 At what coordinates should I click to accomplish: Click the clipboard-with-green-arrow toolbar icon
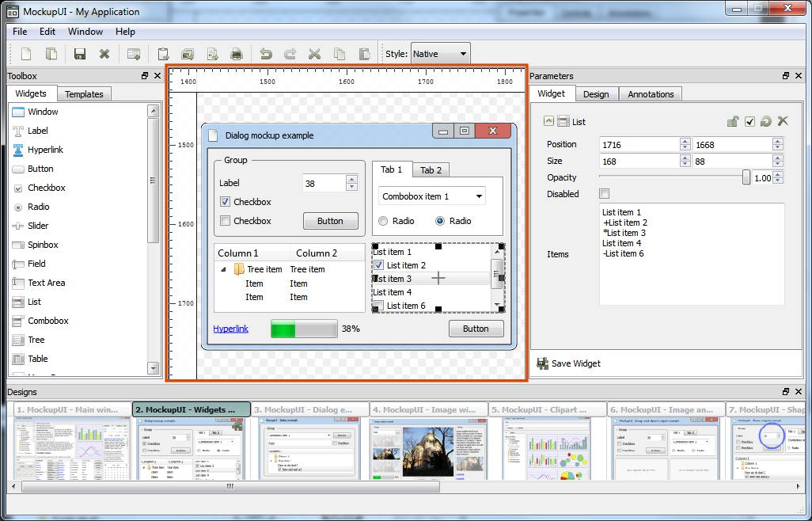click(x=162, y=54)
